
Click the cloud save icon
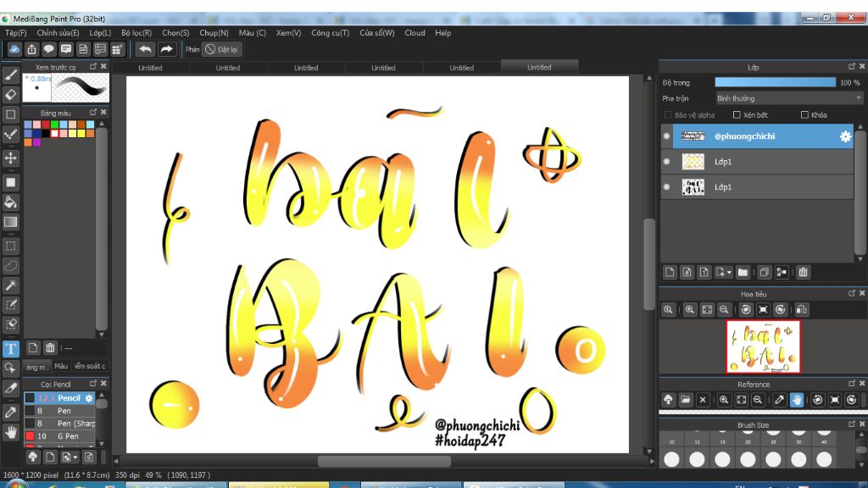[x=14, y=49]
